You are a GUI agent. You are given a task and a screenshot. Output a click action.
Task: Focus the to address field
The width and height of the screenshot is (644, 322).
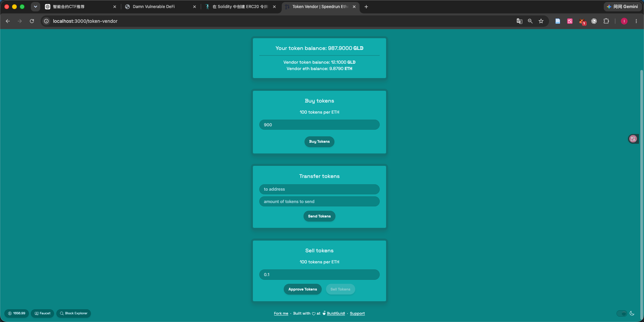click(319, 189)
